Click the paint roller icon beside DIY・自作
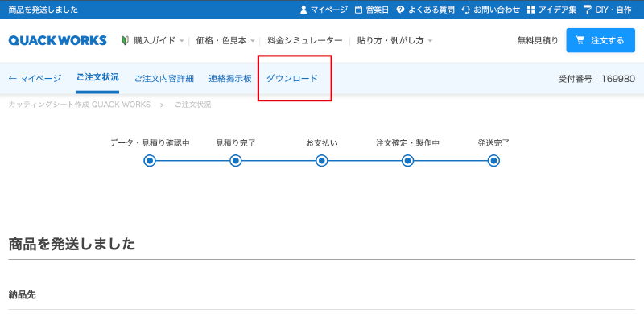 point(588,10)
